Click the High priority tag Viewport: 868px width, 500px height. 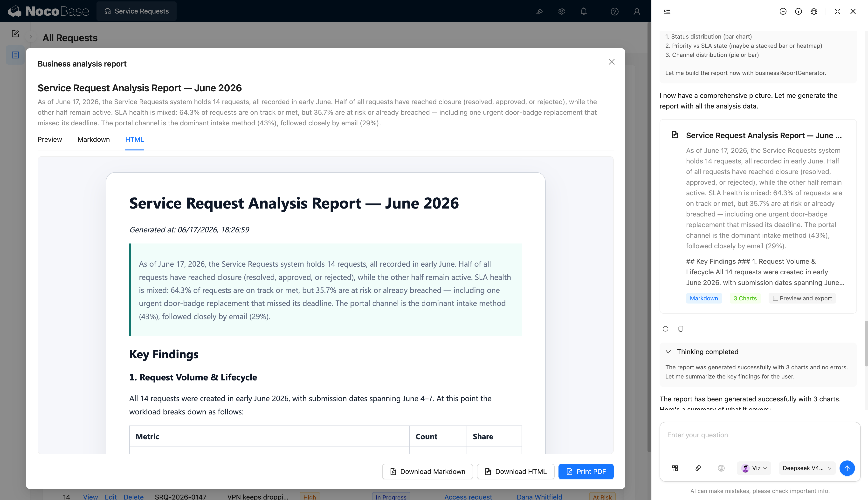(310, 497)
